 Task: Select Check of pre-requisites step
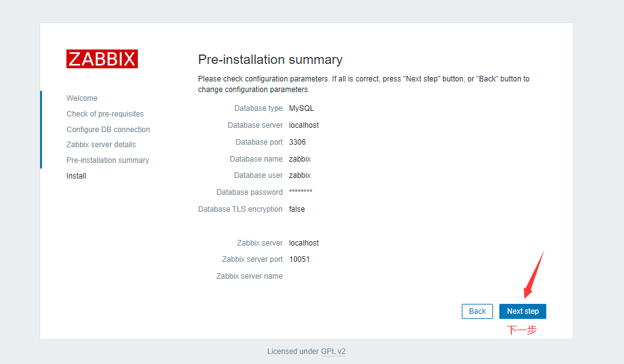coord(105,114)
